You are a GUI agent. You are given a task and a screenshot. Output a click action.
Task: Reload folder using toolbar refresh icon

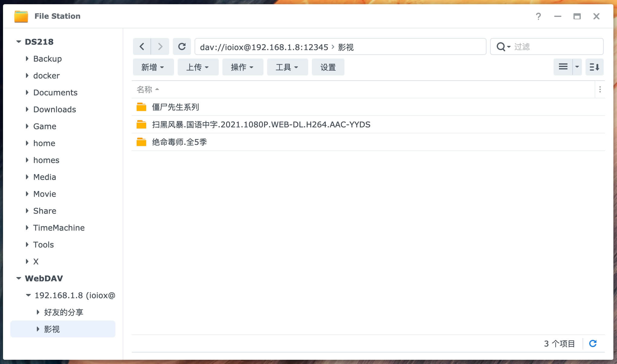pyautogui.click(x=182, y=46)
